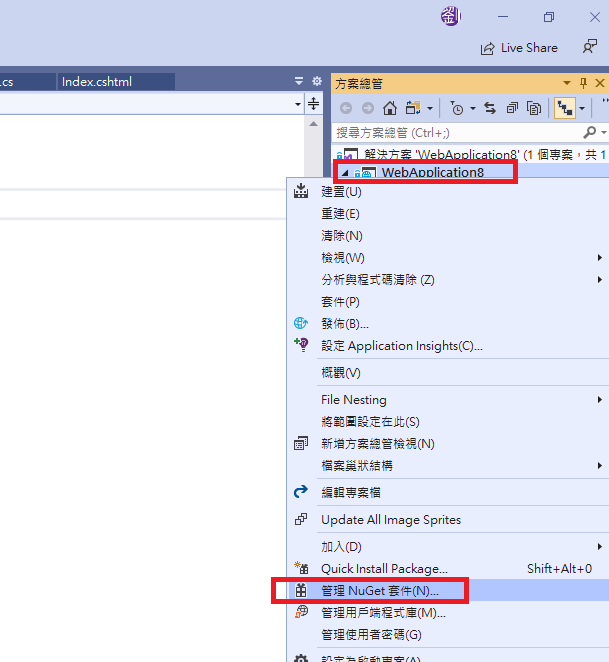
Task: Choose 將範圍設定在此(S)
Action: click(448, 422)
